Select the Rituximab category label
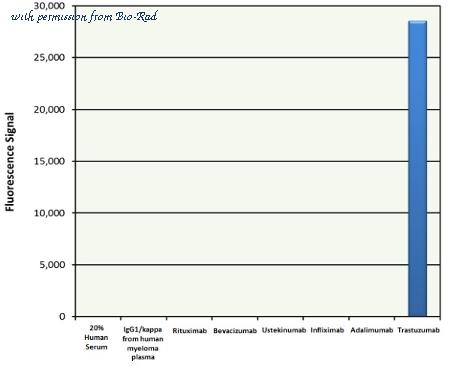The height and width of the screenshot is (366, 450). point(190,331)
